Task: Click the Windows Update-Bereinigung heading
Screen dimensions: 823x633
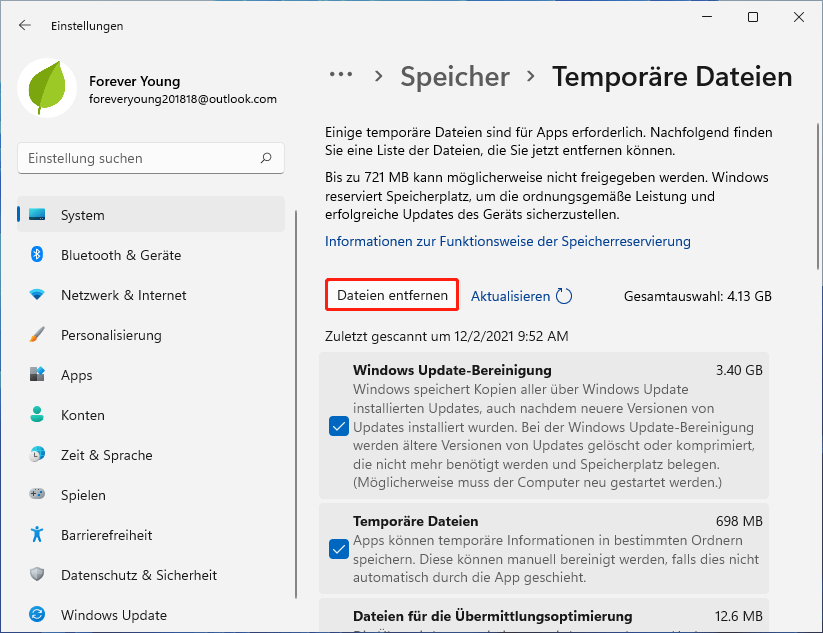Action: point(452,370)
